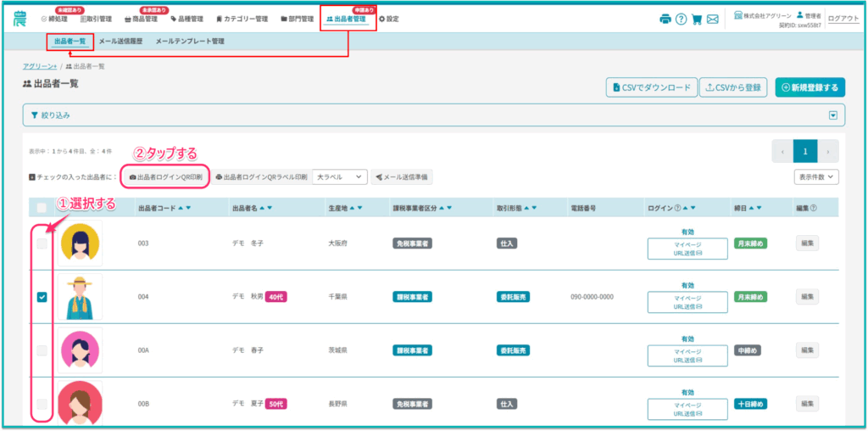
Task: Expand the 絞り込み filter panel arrow
Action: tap(832, 115)
